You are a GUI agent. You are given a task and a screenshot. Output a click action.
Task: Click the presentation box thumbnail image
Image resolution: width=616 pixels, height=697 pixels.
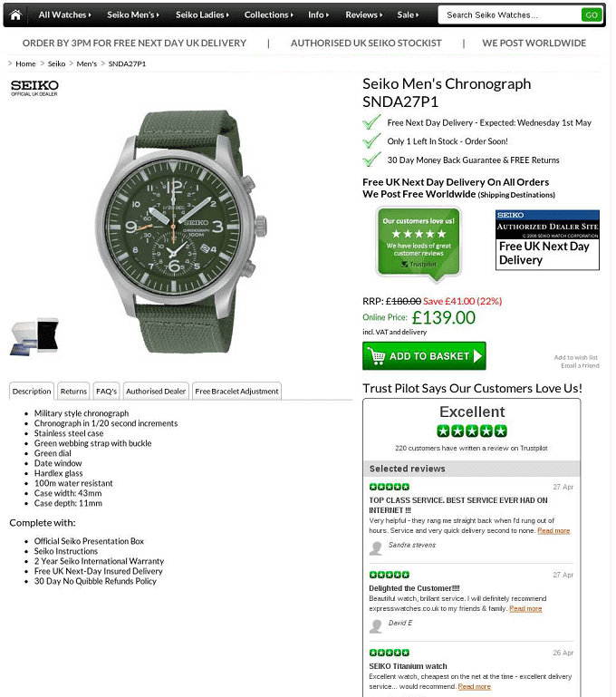(34, 337)
